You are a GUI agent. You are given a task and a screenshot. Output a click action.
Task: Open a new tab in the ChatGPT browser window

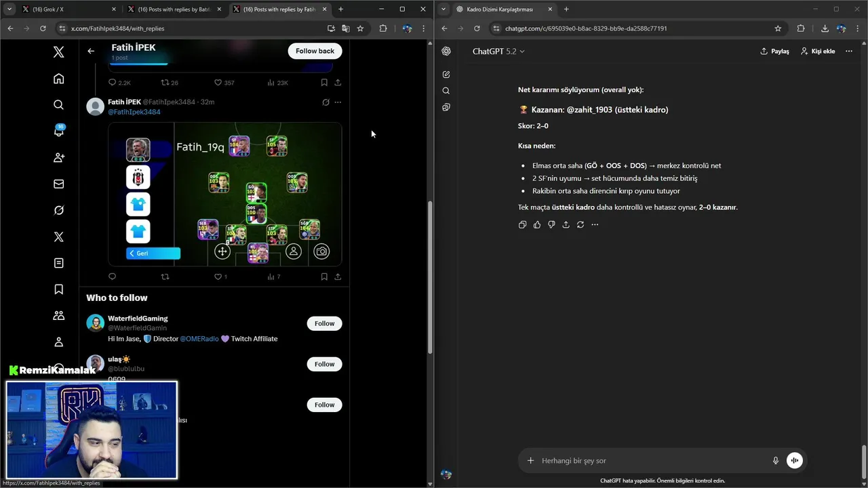pos(566,9)
